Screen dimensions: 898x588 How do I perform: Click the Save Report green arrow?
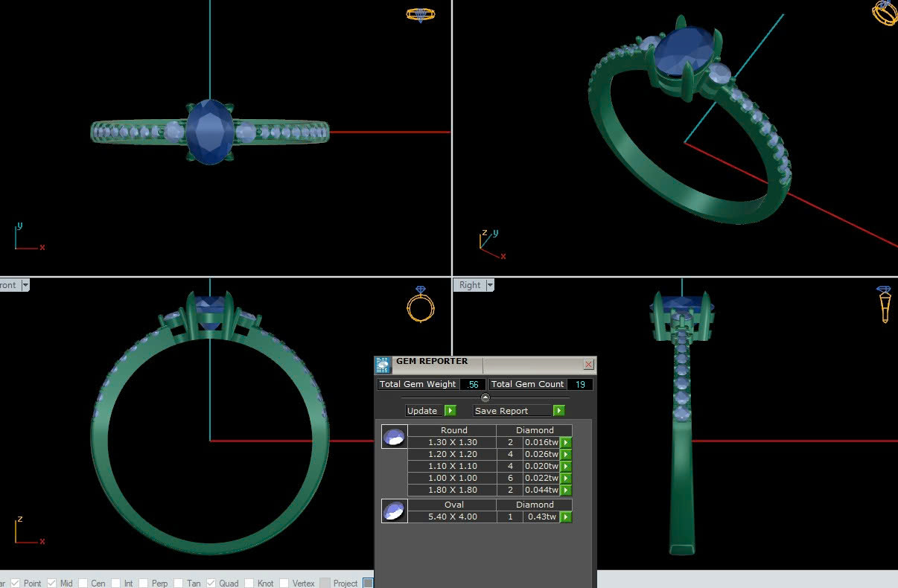click(558, 411)
